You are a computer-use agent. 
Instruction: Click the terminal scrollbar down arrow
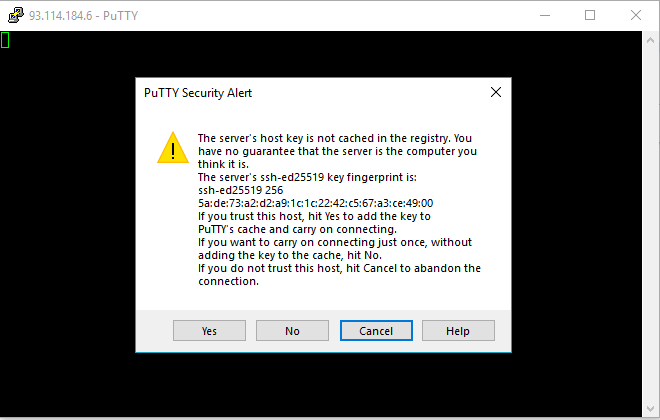pyautogui.click(x=650, y=409)
